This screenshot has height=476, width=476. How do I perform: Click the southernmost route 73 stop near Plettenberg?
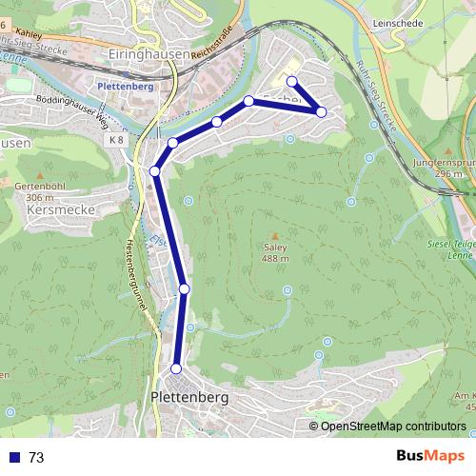pos(176,368)
